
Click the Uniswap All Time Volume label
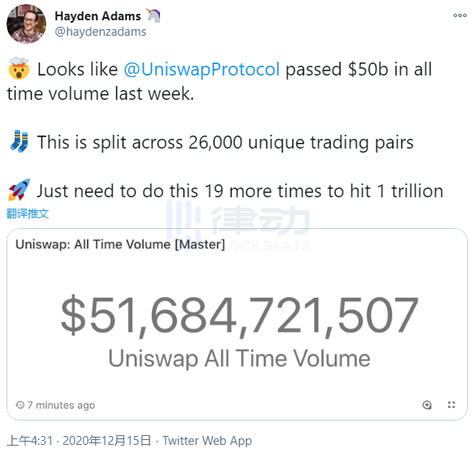click(240, 359)
